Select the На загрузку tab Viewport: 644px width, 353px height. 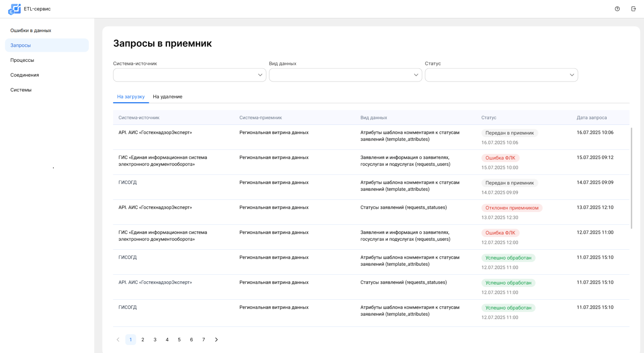click(131, 97)
